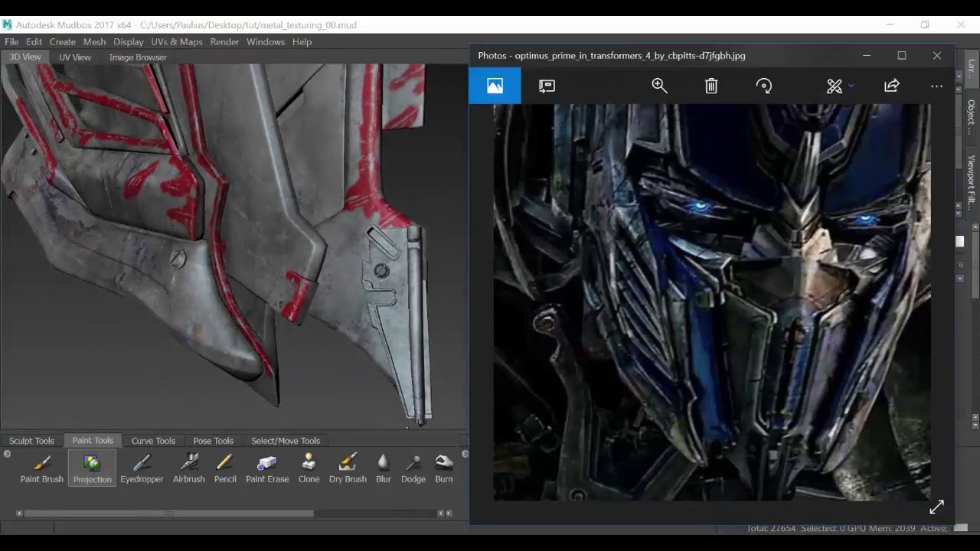Image resolution: width=980 pixels, height=551 pixels.
Task: Open Edit & Create in Photos
Action: coord(835,86)
